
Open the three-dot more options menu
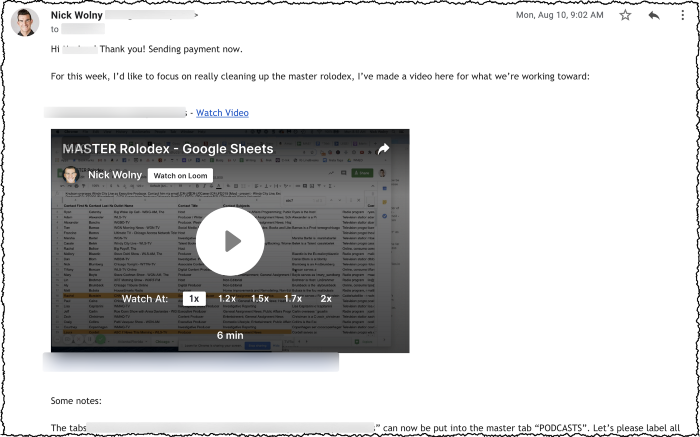(683, 15)
